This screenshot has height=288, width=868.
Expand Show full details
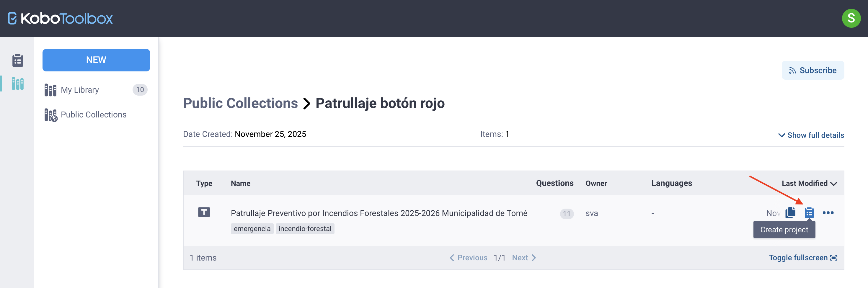click(811, 135)
